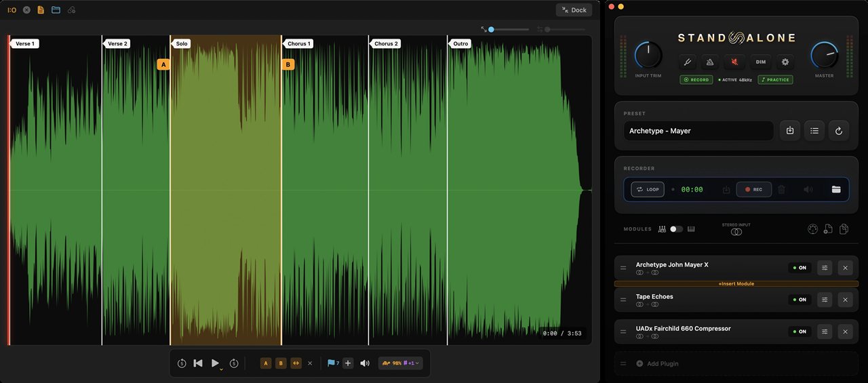Skip back 5 seconds
The height and width of the screenshot is (383, 868).
(182, 363)
